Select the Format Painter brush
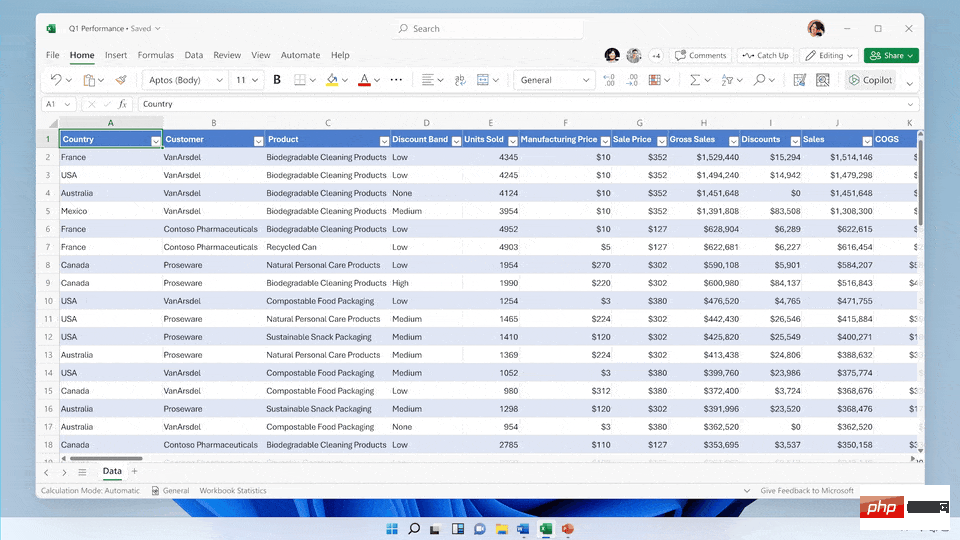This screenshot has height=540, width=960. click(x=121, y=80)
